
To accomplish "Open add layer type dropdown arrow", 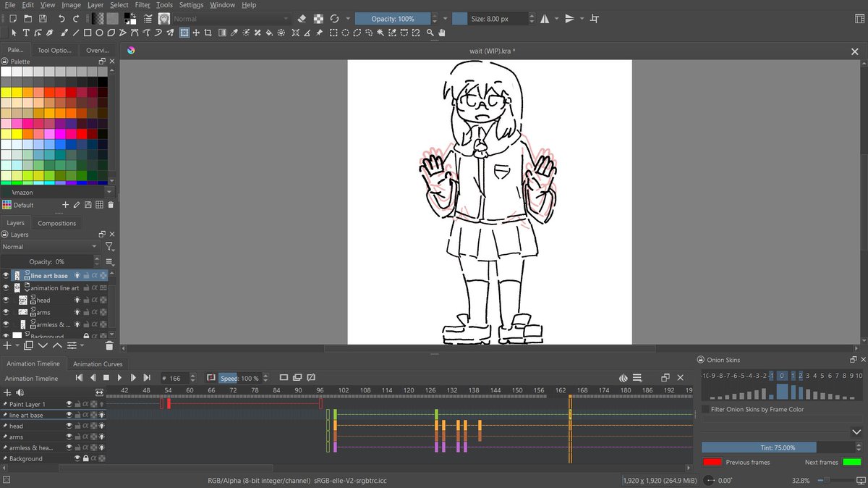I will pyautogui.click(x=17, y=345).
